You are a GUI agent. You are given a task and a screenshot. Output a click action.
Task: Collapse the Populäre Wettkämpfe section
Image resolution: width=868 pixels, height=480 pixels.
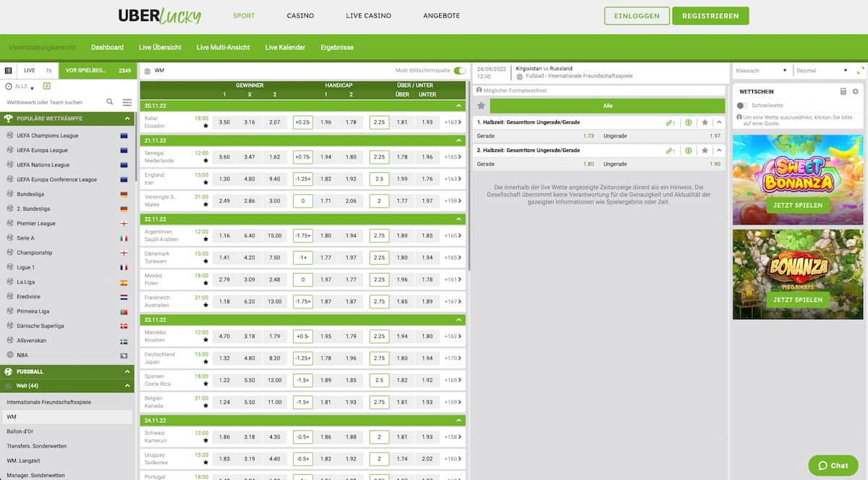[x=127, y=118]
